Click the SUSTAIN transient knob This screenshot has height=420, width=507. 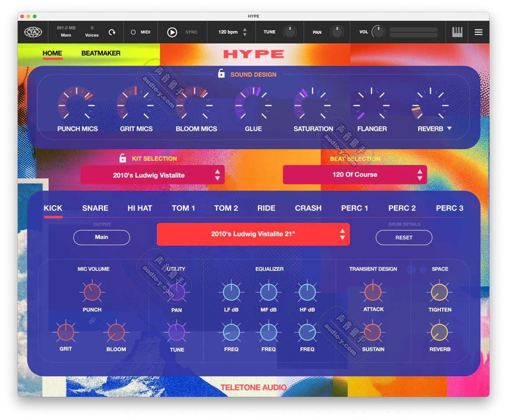click(x=373, y=332)
